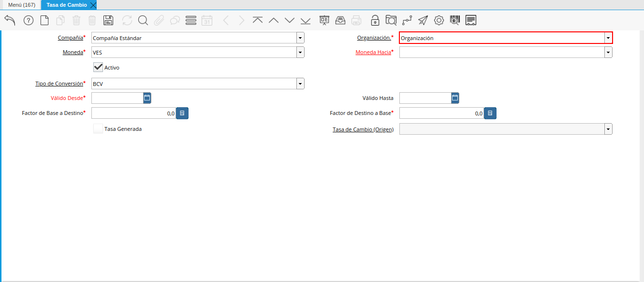Open the Válido Desde calendar picker
Screen dimensions: 644x282
click(x=147, y=98)
